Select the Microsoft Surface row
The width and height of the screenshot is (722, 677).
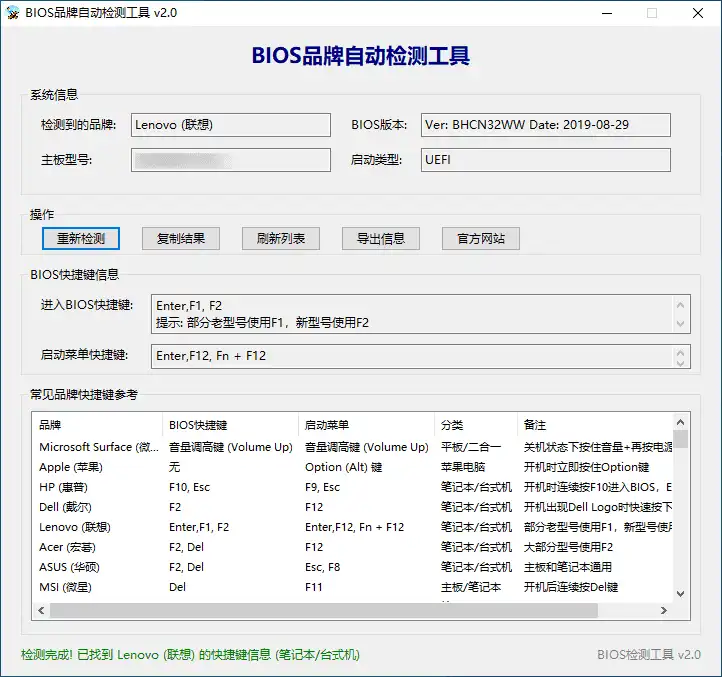[x=352, y=447]
